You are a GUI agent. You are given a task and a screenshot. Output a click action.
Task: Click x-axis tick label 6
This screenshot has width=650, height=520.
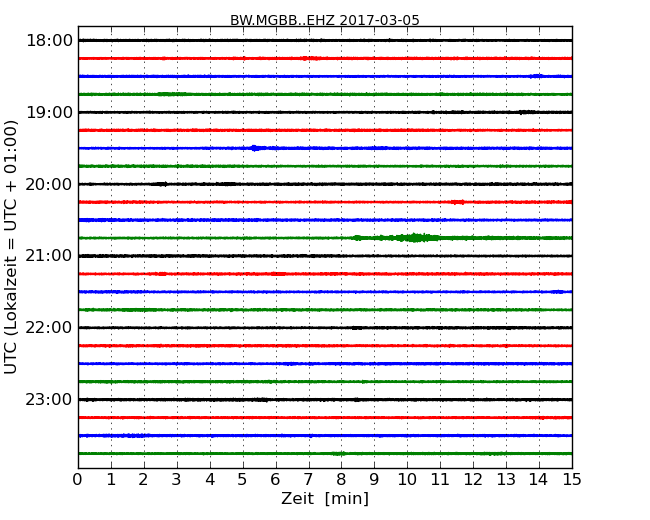coord(275,480)
